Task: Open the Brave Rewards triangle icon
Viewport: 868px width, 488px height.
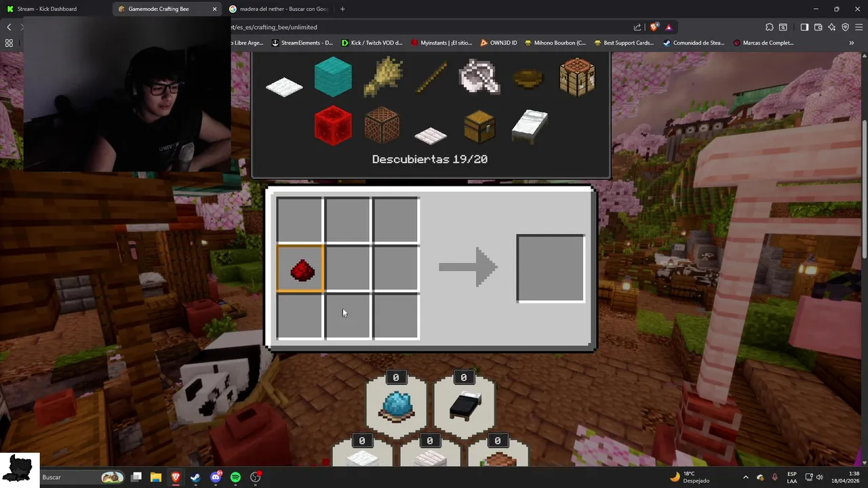Action: click(669, 27)
